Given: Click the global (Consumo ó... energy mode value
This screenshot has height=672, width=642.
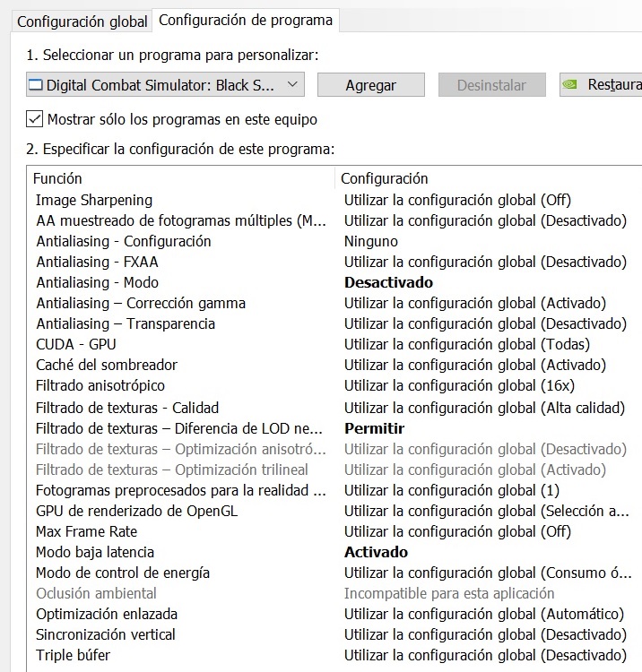Looking at the screenshot, I should (x=488, y=573).
